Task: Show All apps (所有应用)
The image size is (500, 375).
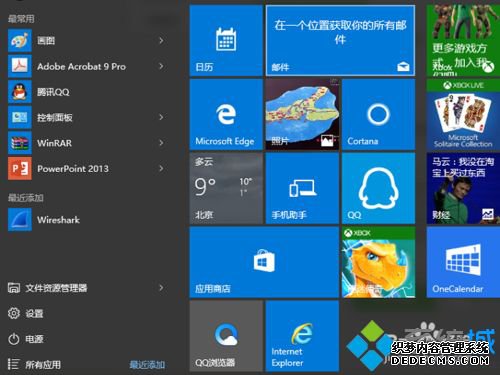Action: 34,364
